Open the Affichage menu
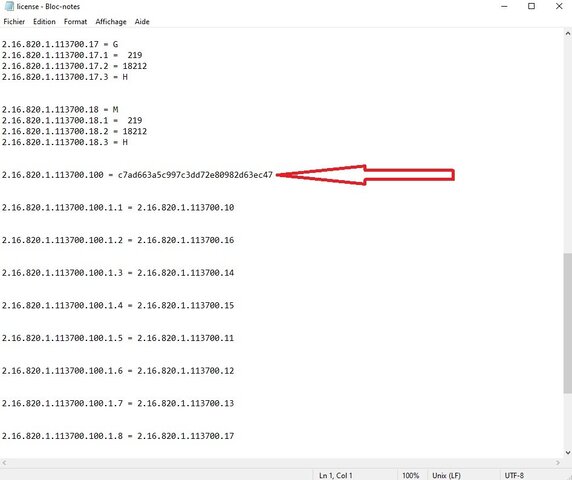The height and width of the screenshot is (480, 572). pyautogui.click(x=111, y=22)
